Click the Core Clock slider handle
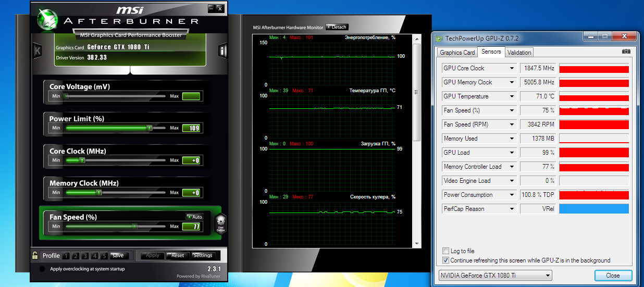Screen dimensions: 644x287 click(x=82, y=160)
